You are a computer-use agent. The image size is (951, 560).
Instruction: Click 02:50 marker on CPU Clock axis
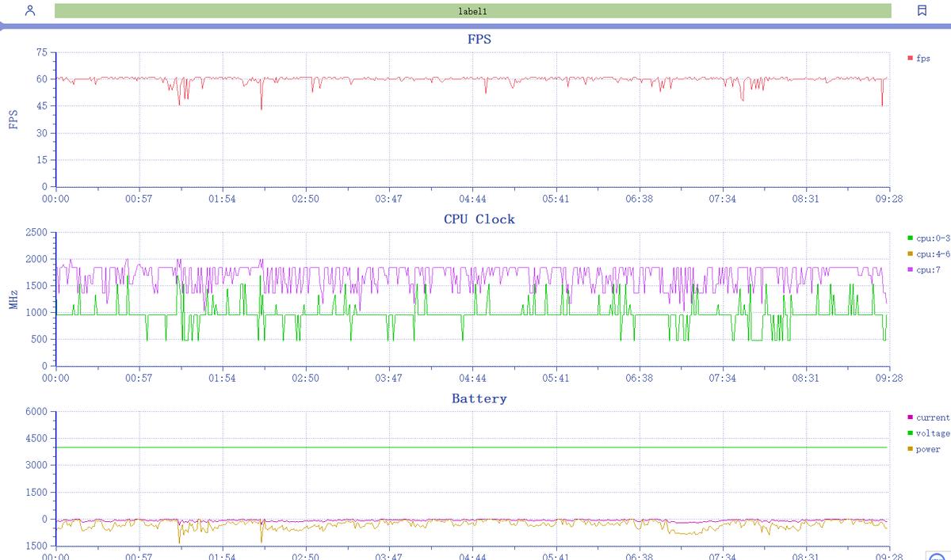[305, 379]
